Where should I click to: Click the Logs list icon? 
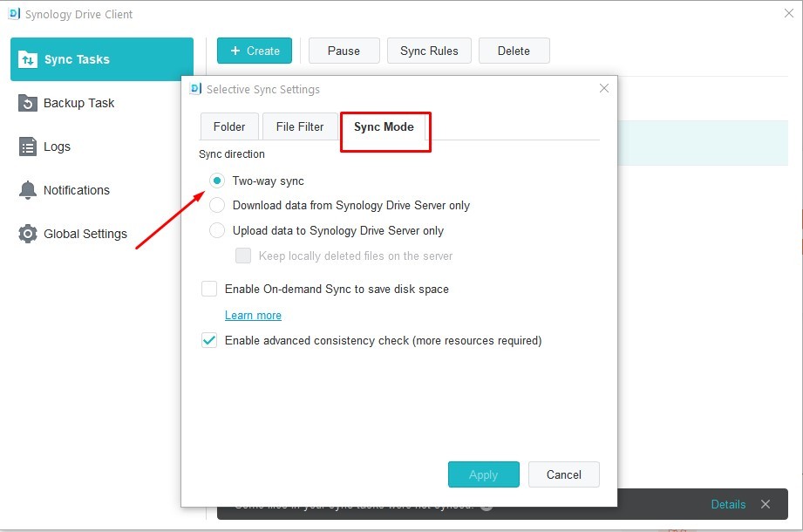[x=28, y=147]
